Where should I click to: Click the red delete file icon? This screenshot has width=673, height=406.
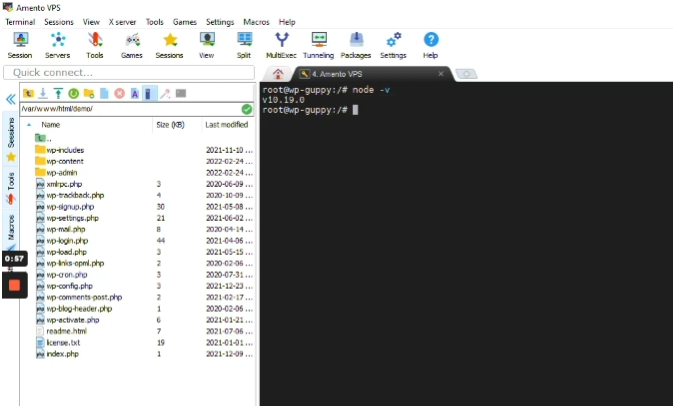tap(119, 93)
